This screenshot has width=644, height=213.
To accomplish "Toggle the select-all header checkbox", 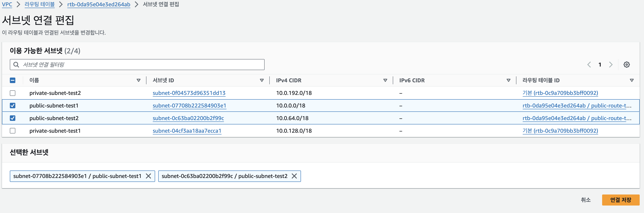I will 13,80.
